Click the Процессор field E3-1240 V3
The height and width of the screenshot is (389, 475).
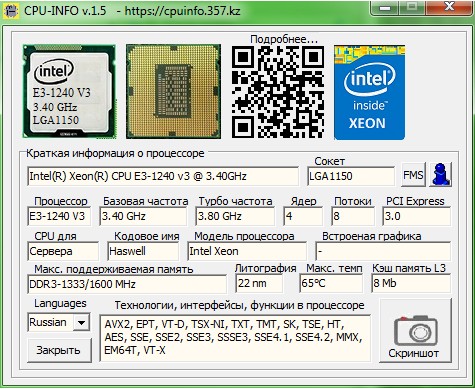click(x=59, y=216)
